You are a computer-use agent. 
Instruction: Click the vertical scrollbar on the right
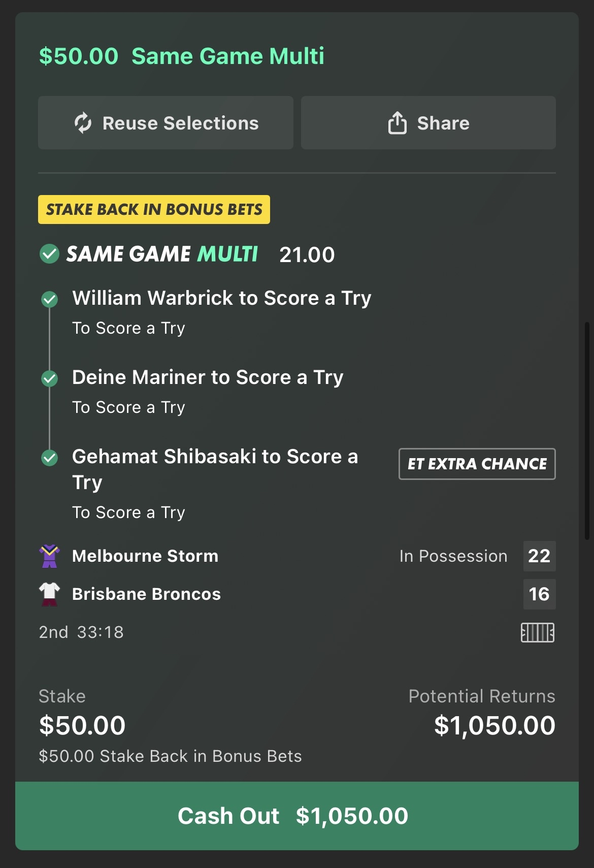pos(587,430)
